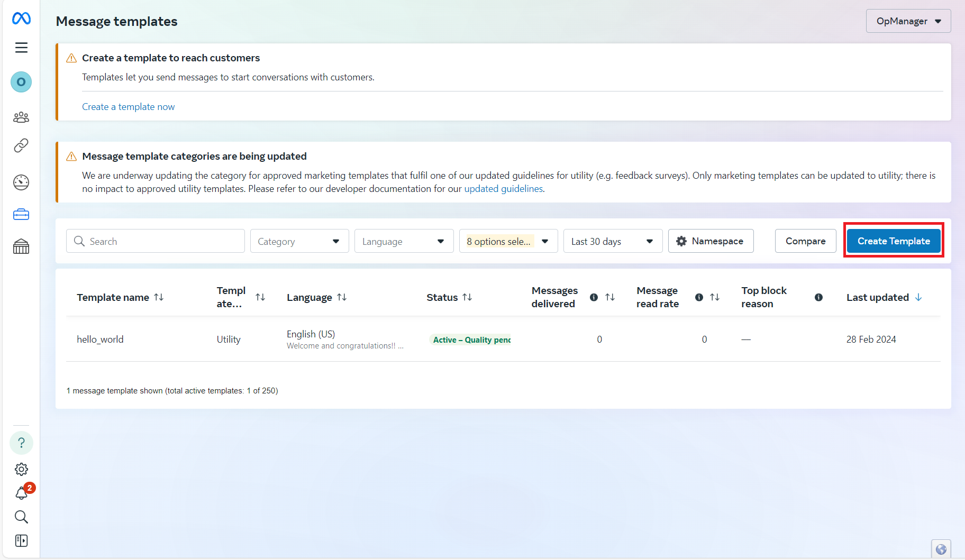The width and height of the screenshot is (965, 560).
Task: Sort table by Status column
Action: pos(467,297)
